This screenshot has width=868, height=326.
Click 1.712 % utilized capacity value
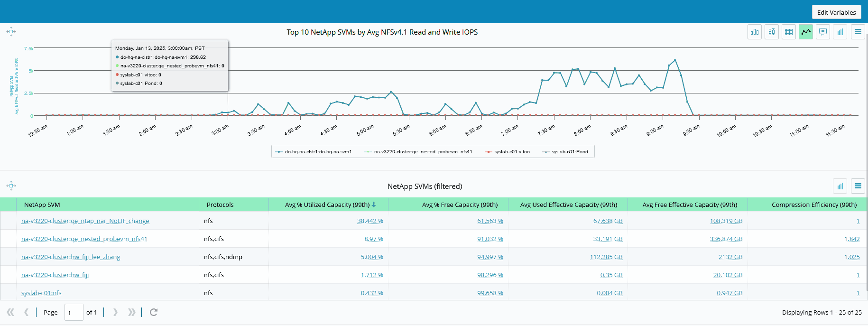(x=372, y=275)
